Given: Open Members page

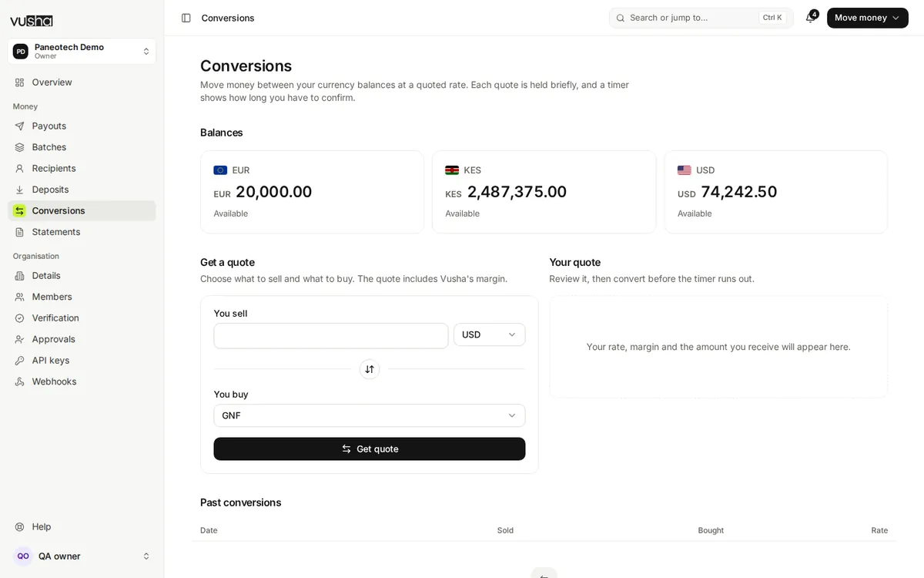Looking at the screenshot, I should click(x=82, y=297).
